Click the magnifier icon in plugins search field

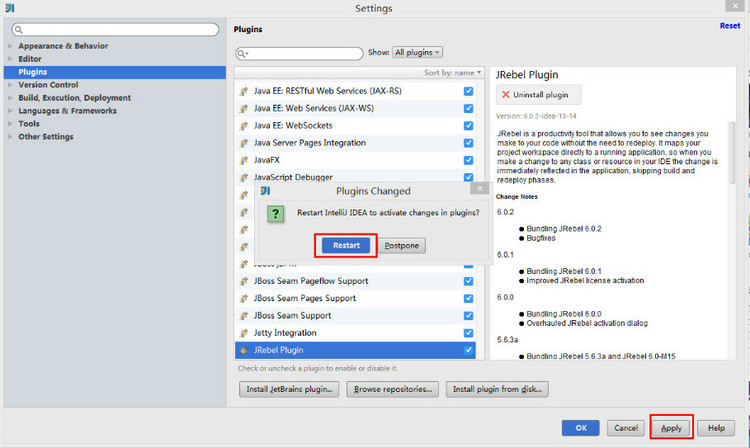pos(243,53)
